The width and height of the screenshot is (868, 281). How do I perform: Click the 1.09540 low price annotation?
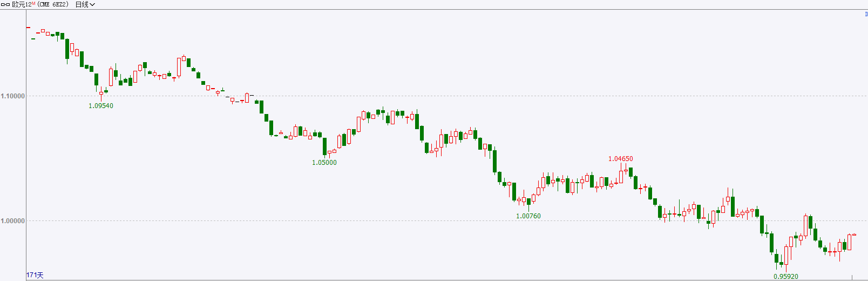(101, 105)
